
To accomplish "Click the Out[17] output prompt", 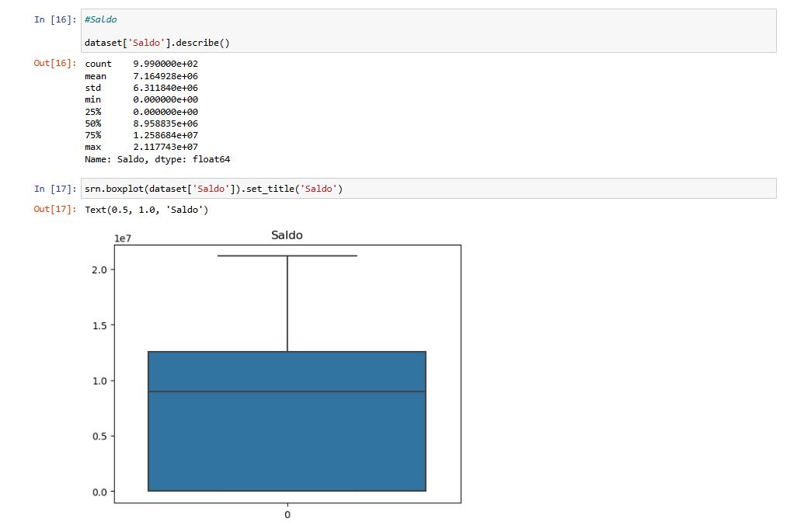I will point(54,210).
